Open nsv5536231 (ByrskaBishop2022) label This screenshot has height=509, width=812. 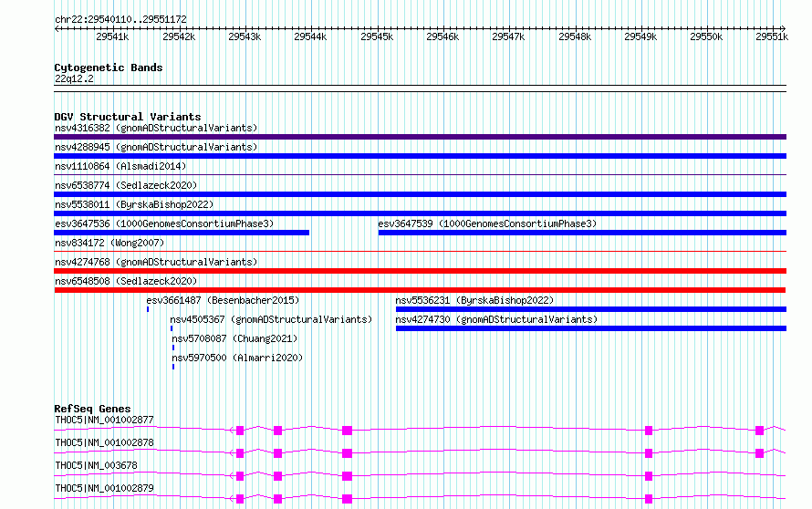coord(474,300)
